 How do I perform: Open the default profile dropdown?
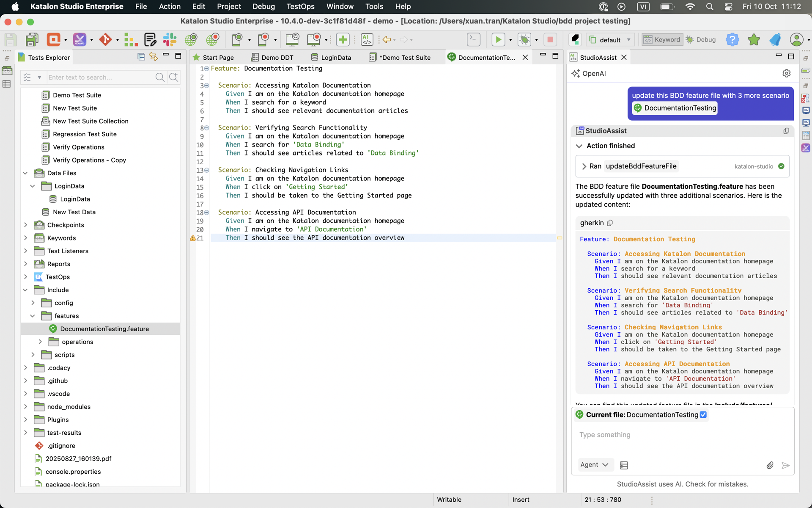pos(611,39)
